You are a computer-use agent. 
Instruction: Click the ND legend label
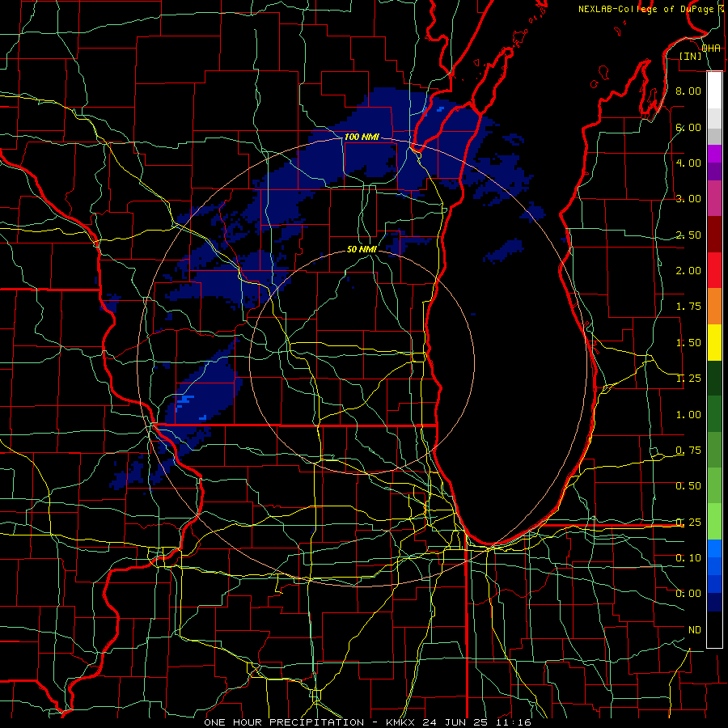click(695, 630)
